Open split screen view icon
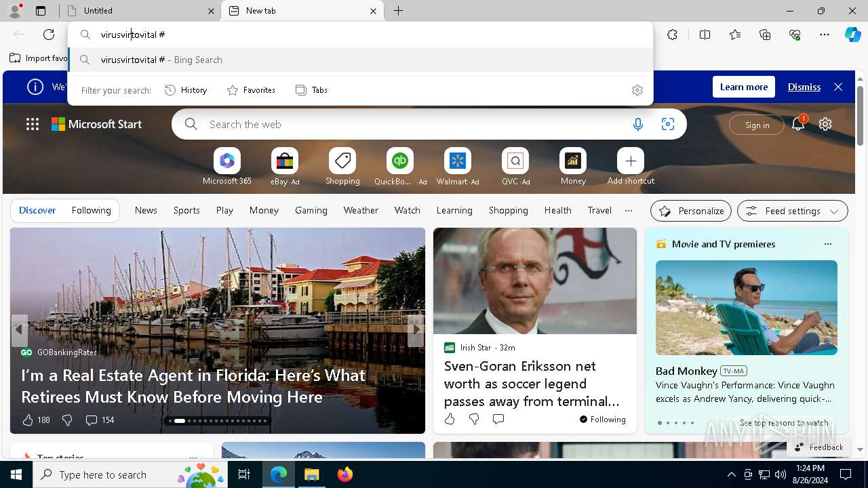The image size is (868, 488). [705, 35]
